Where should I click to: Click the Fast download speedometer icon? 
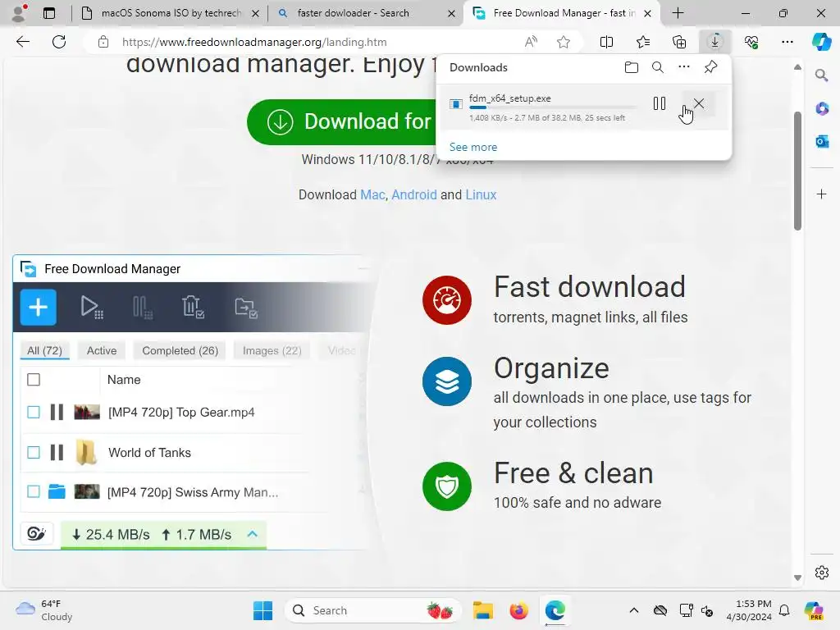click(x=447, y=300)
